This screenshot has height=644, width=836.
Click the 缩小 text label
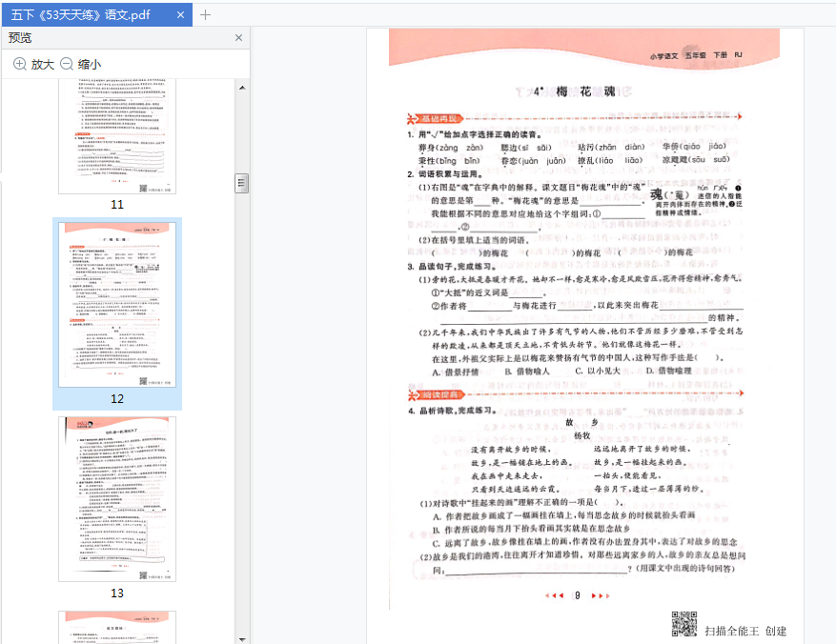(x=90, y=65)
